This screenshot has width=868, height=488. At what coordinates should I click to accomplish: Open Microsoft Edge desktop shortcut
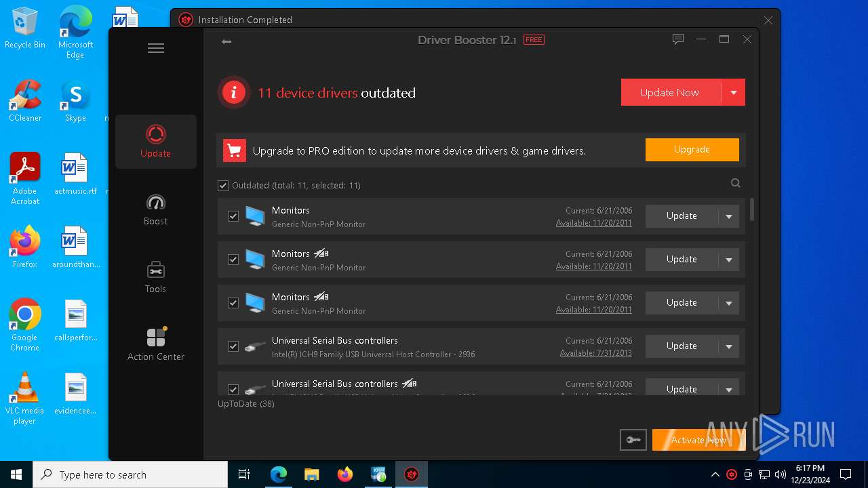coord(75,33)
